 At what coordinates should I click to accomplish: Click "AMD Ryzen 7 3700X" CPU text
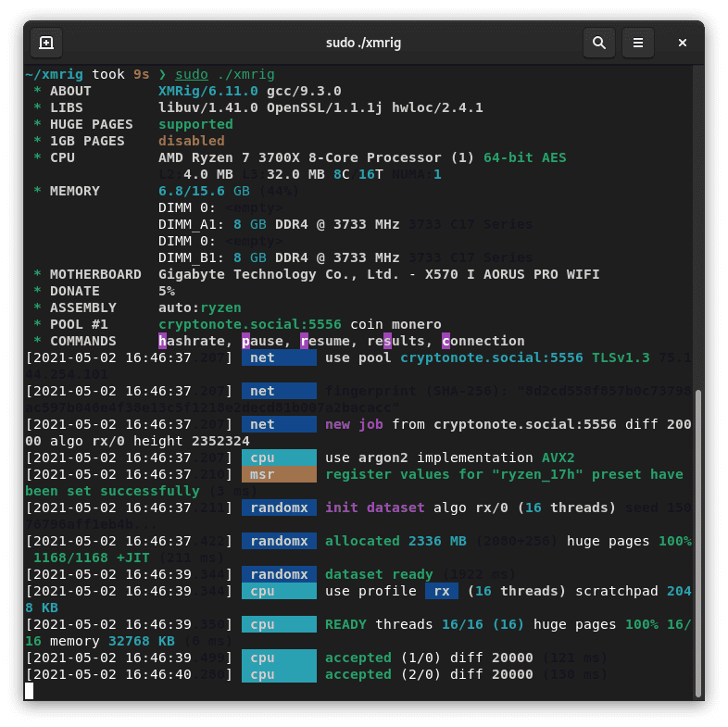point(229,157)
